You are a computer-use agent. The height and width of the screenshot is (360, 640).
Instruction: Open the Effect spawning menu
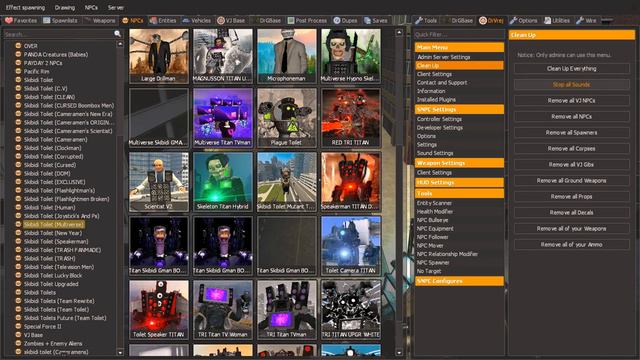tap(25, 7)
